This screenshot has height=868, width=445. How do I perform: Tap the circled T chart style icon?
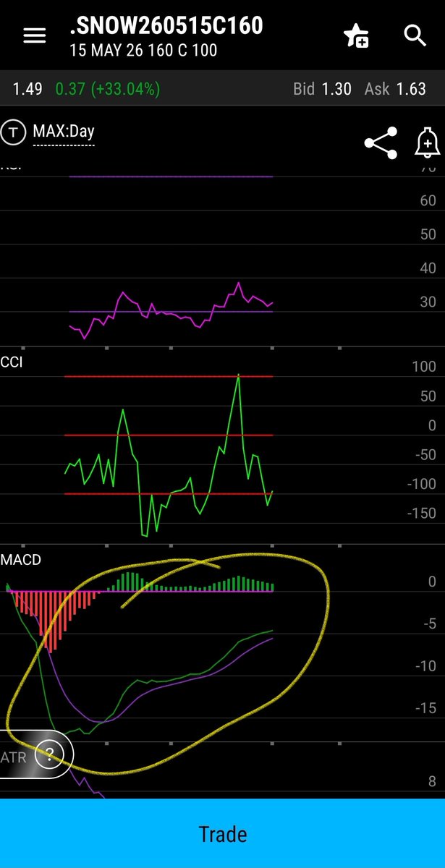(13, 132)
